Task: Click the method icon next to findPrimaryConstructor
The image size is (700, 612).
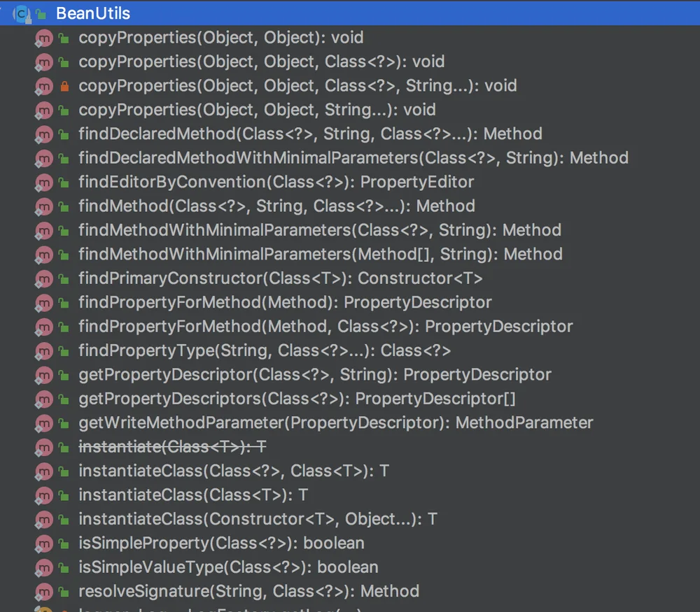Action: coord(43,279)
